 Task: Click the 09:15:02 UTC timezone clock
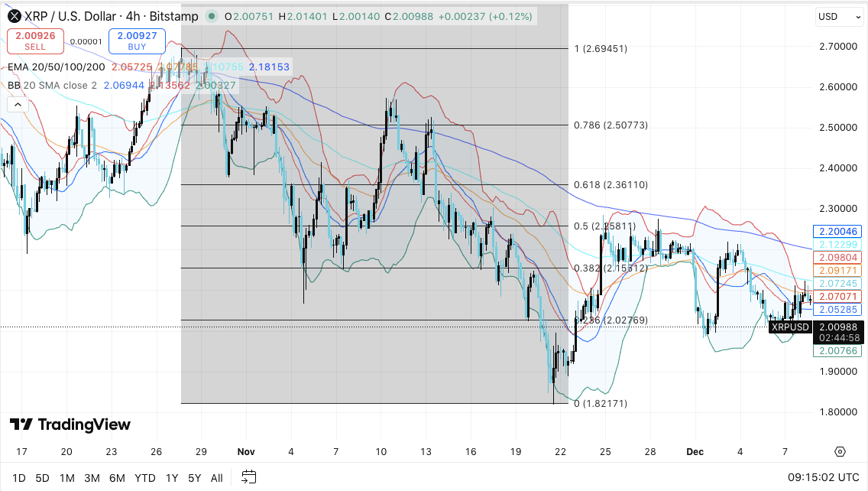pos(823,478)
